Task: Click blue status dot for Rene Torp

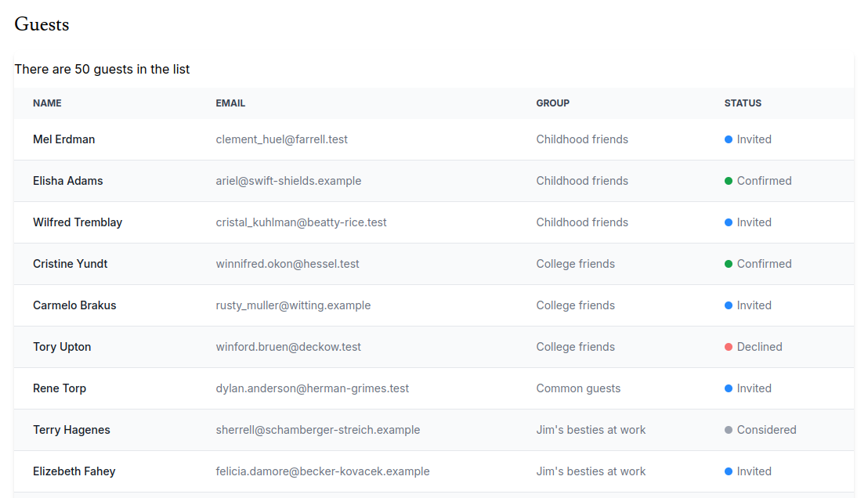Action: coord(729,388)
